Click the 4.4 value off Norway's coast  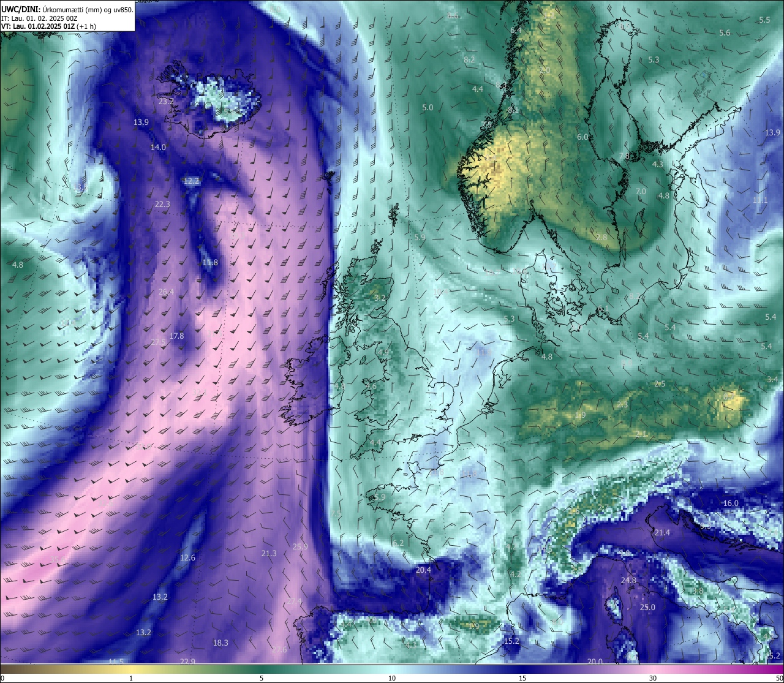click(x=478, y=89)
